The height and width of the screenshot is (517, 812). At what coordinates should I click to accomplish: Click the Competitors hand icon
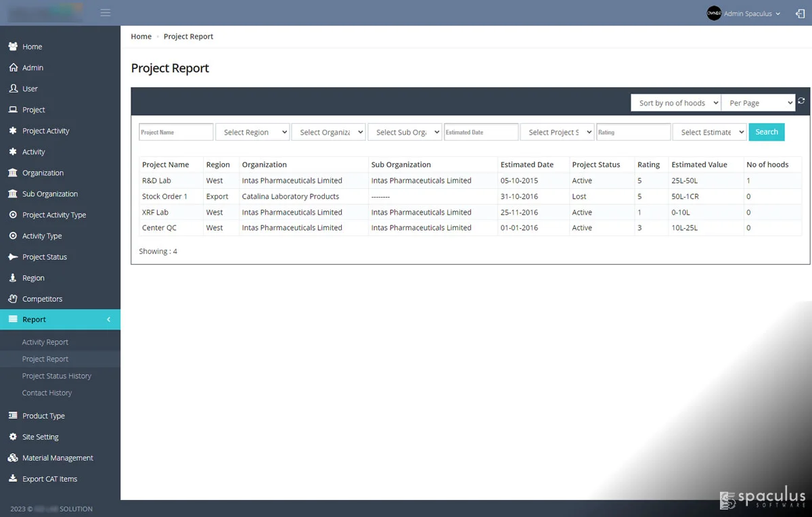(x=13, y=298)
